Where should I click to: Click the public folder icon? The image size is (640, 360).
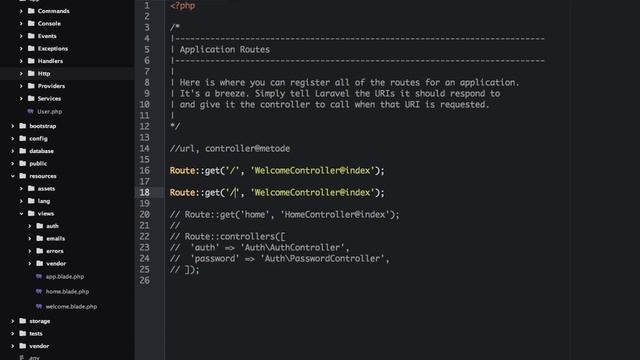pos(23,163)
